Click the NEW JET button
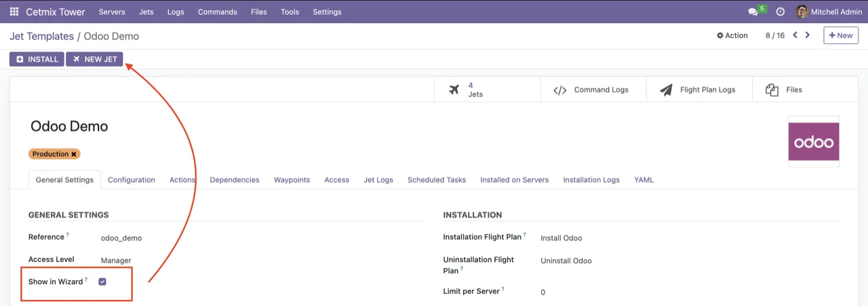 [94, 59]
